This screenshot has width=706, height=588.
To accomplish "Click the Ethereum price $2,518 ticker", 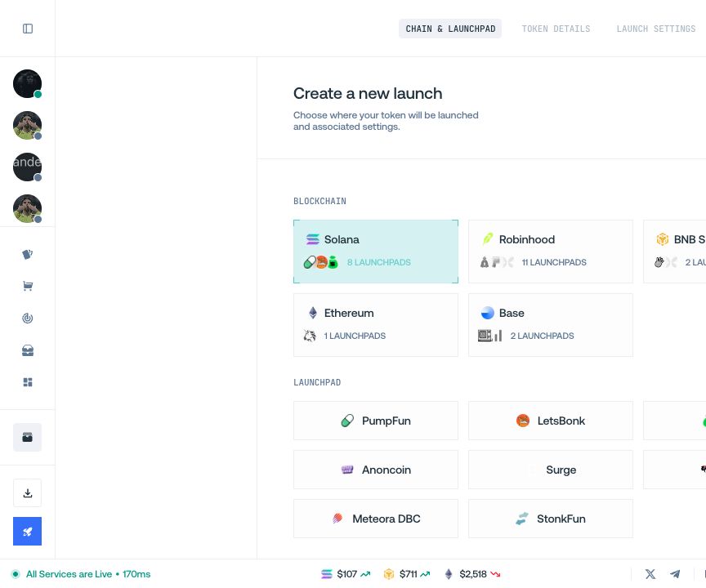I will (x=472, y=574).
